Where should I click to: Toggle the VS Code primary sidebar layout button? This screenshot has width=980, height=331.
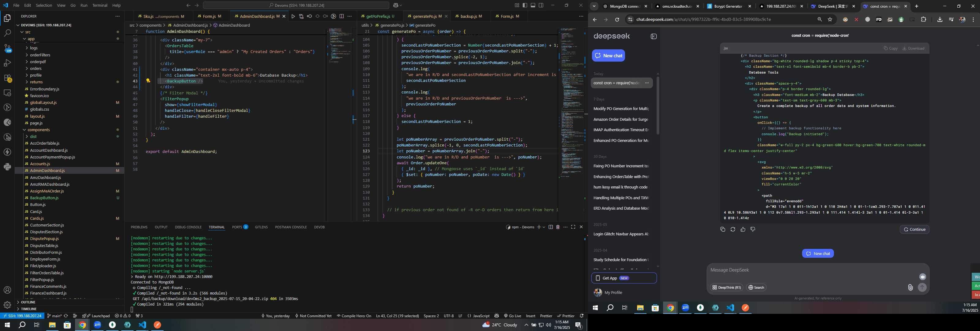point(525,5)
